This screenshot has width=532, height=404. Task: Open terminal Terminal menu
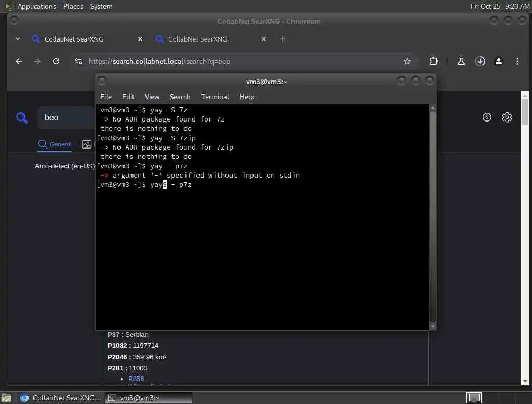215,97
